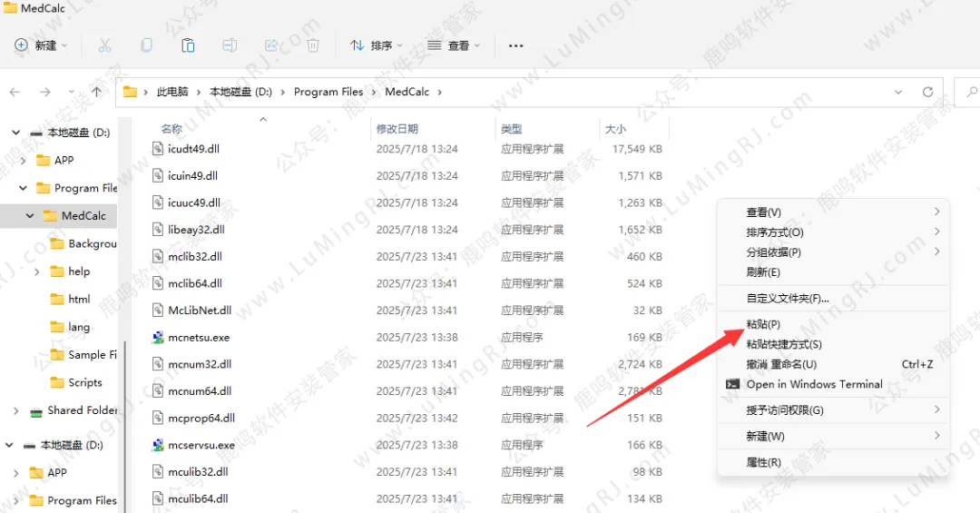Choose 属性(R) from context menu
The image size is (980, 513).
pos(763,462)
